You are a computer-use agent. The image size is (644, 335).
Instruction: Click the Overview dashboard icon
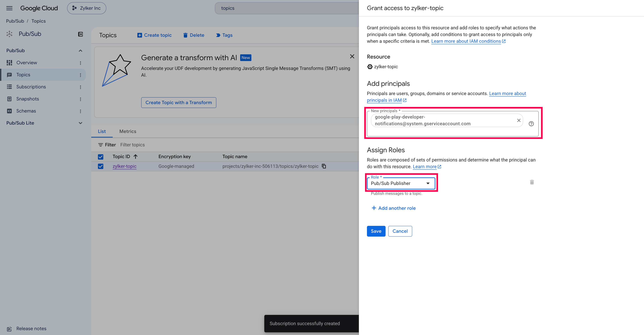click(9, 63)
